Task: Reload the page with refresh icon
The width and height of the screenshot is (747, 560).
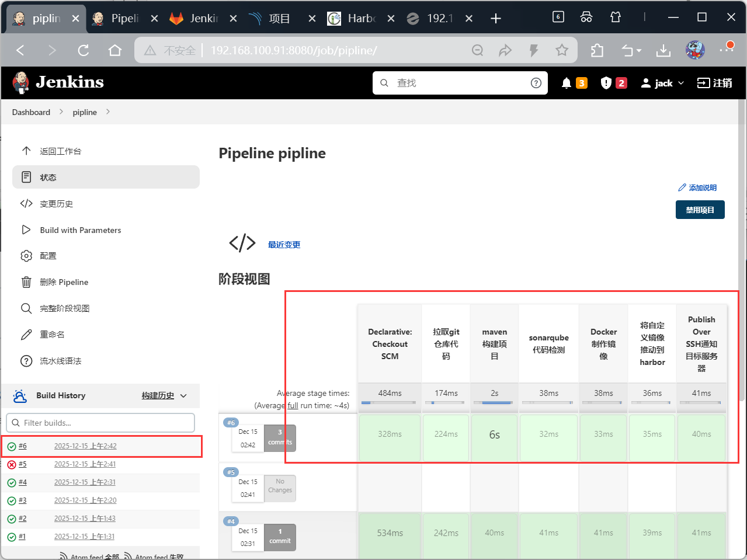Action: (x=84, y=50)
